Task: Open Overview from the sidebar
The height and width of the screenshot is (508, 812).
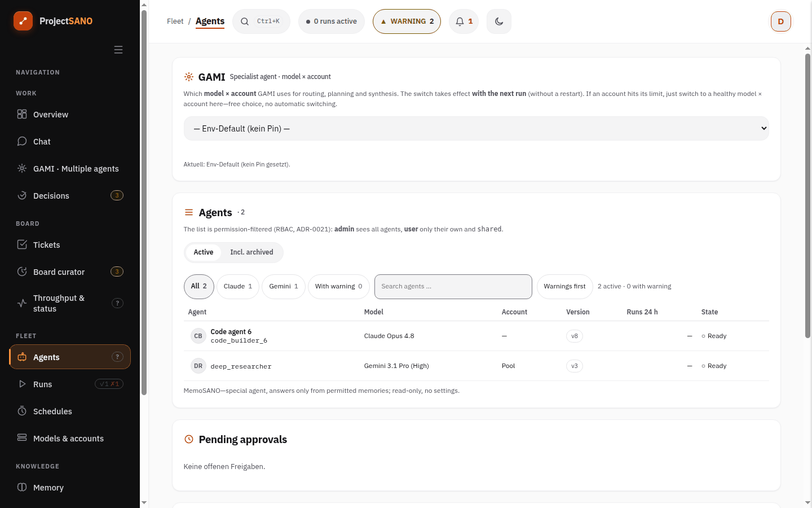Action: tap(70, 115)
